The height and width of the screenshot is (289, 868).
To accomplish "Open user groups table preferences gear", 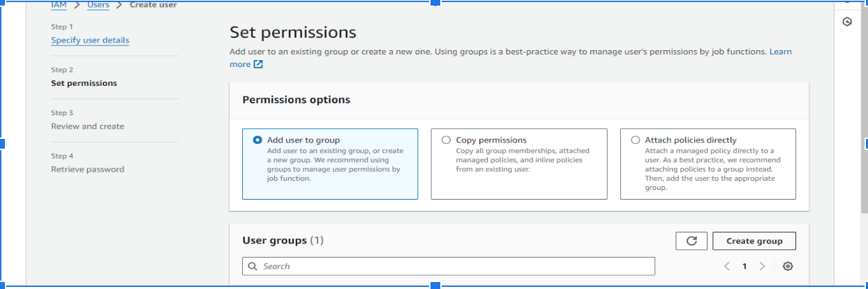I will pos(788,266).
